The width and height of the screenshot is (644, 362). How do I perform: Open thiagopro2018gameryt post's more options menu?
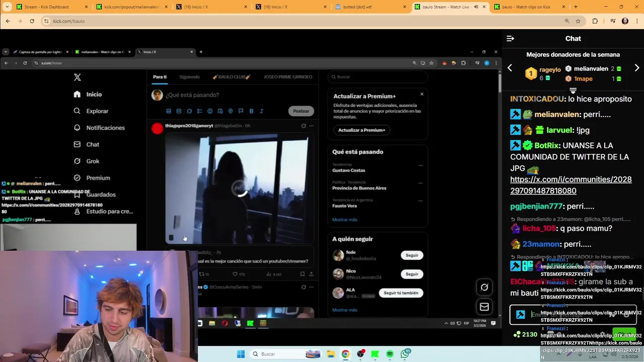pyautogui.click(x=311, y=126)
